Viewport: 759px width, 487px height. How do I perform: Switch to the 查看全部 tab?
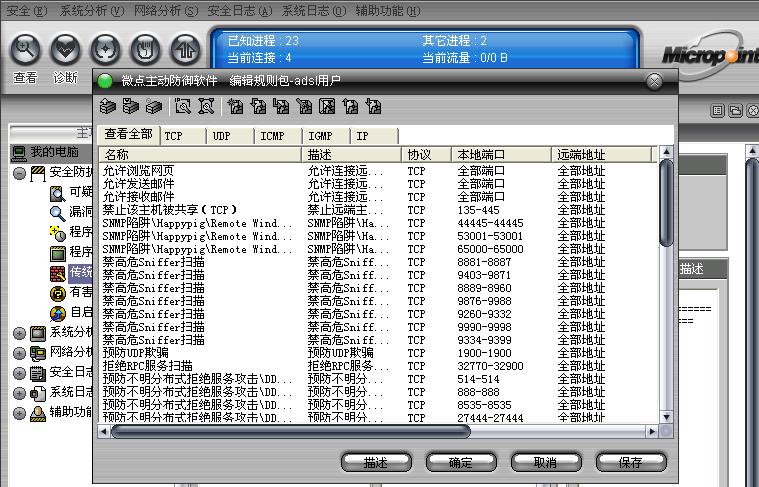point(129,134)
